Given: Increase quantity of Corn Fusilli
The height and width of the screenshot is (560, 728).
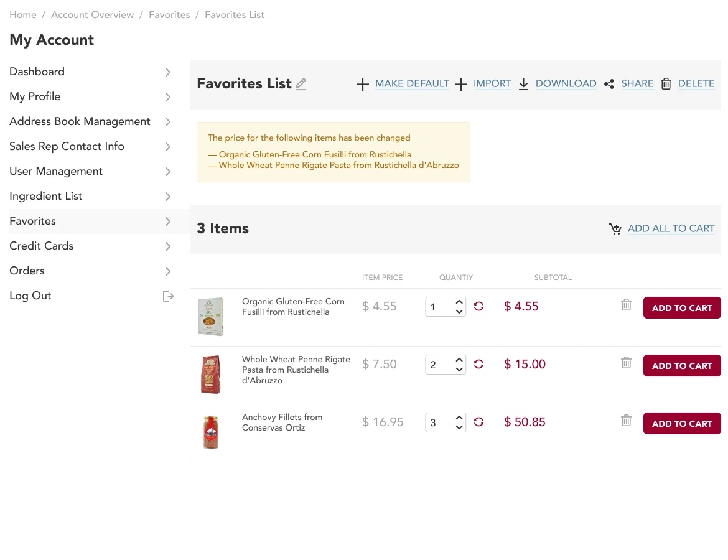Looking at the screenshot, I should click(x=459, y=302).
